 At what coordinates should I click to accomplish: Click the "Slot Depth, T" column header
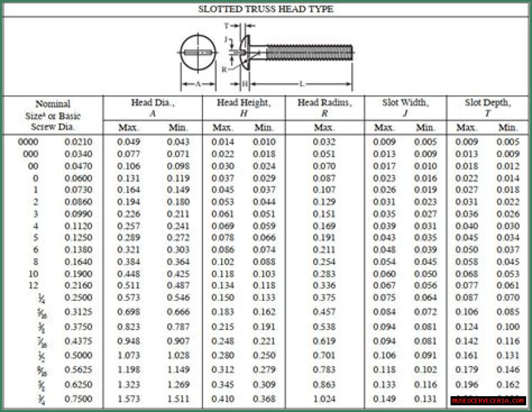pos(488,108)
